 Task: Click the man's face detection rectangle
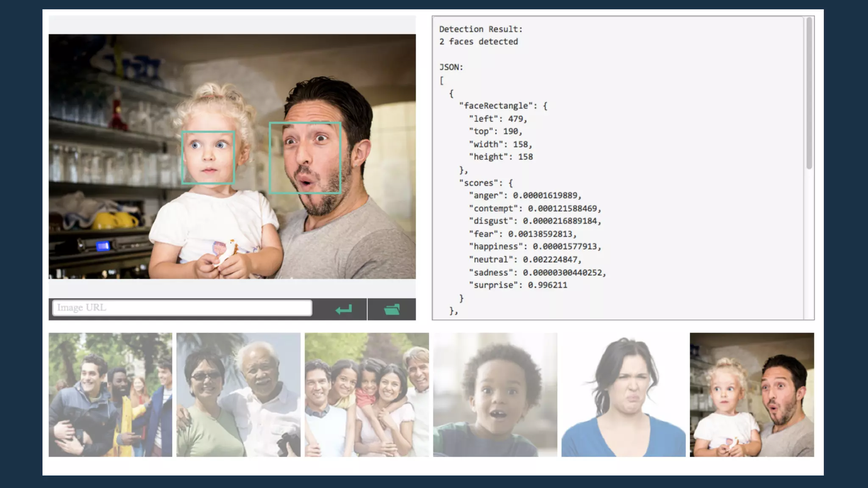coord(305,158)
